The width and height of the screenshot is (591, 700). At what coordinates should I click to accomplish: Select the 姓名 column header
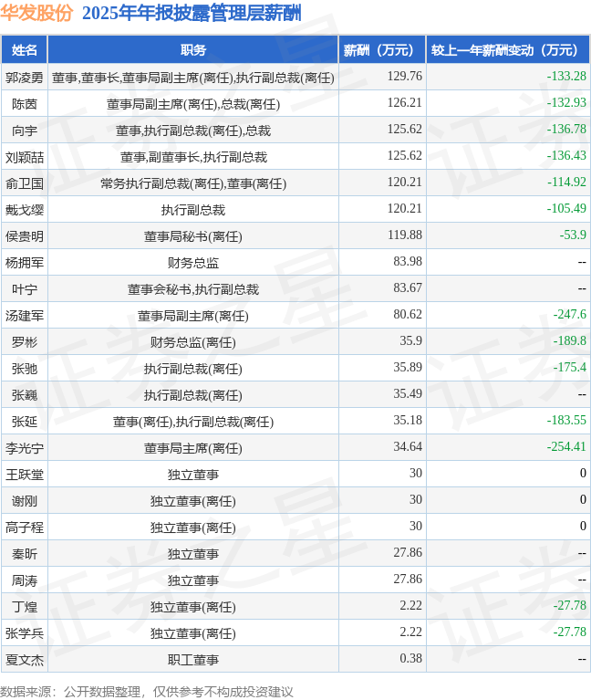(24, 50)
